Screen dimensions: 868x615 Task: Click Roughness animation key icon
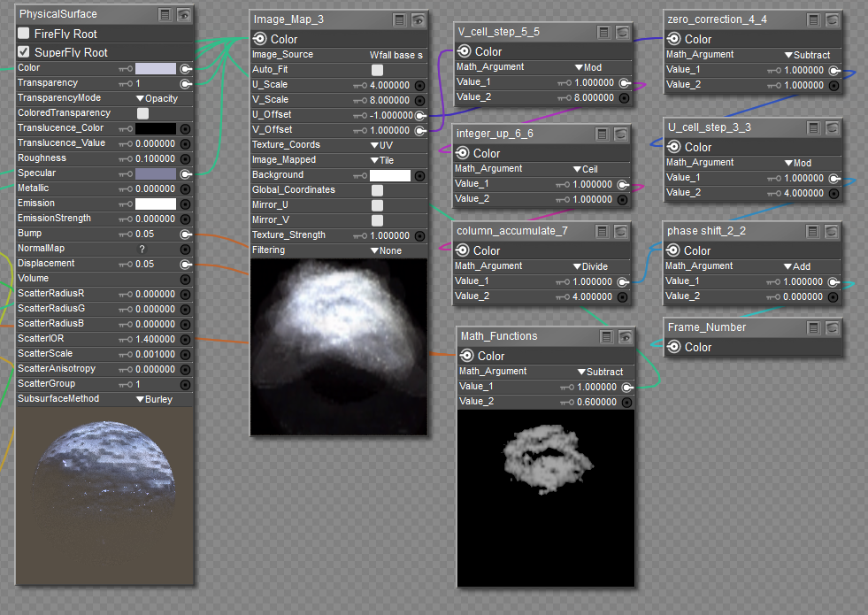pos(126,159)
